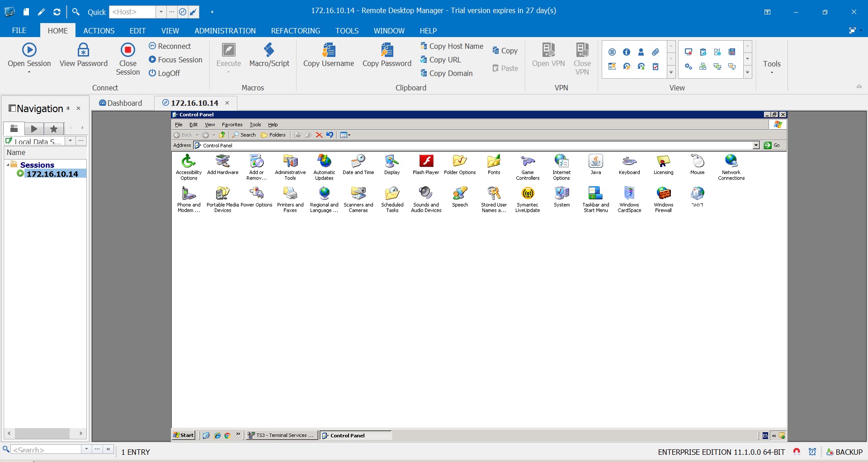Open Flash Player in remote Control Panel

426,165
